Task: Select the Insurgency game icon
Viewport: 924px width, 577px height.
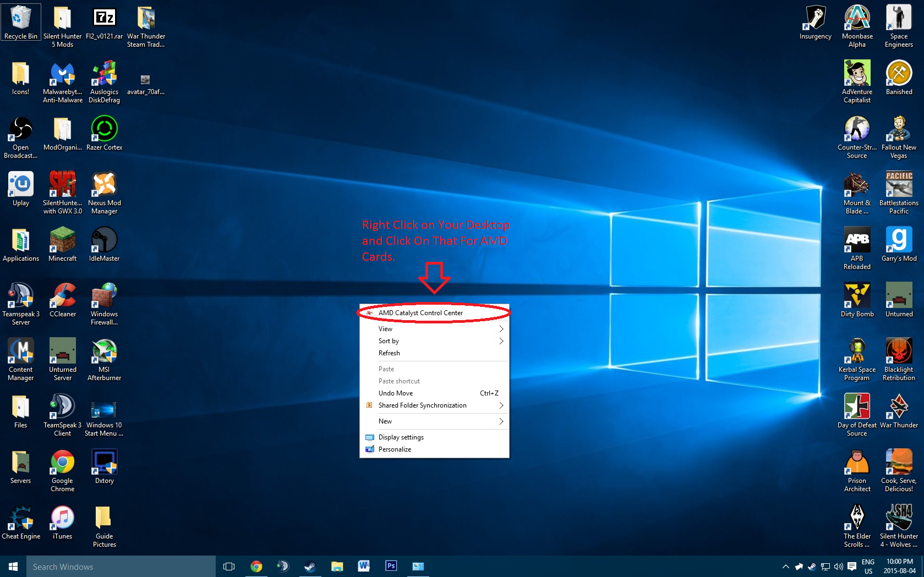Action: tap(816, 23)
